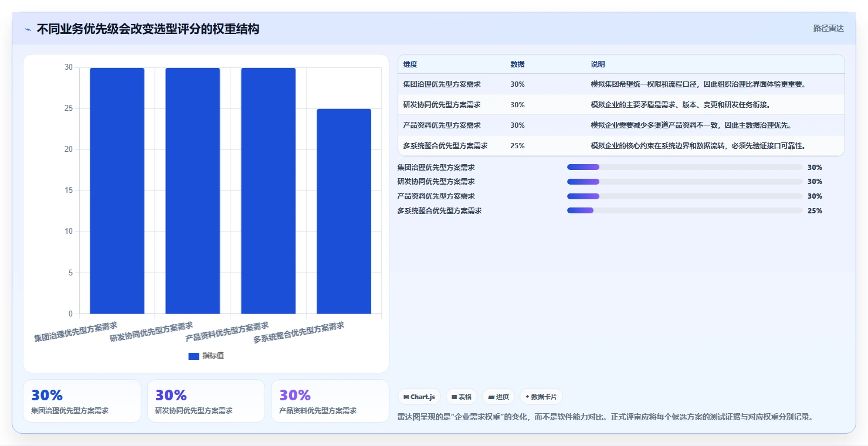Select the 数据卡片 tag chip
The width and height of the screenshot is (868, 446).
541,397
